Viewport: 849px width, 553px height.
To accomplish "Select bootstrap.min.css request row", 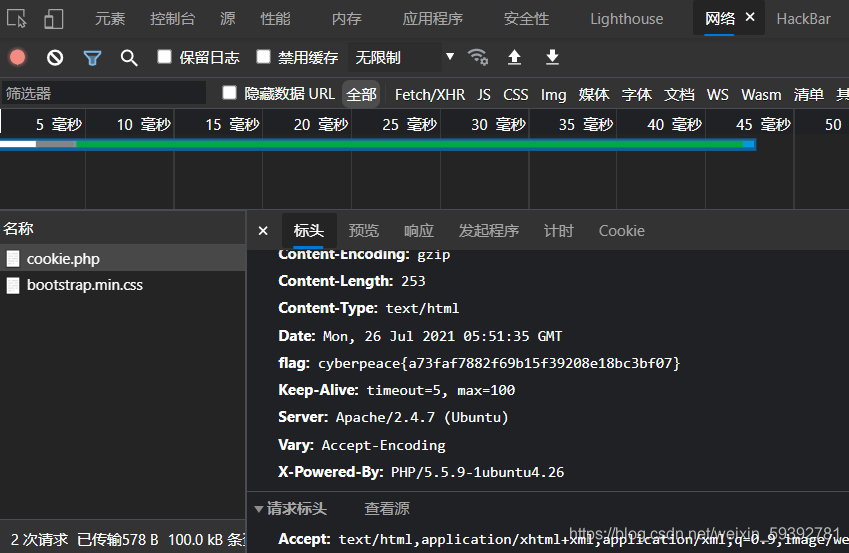I will click(x=123, y=285).
